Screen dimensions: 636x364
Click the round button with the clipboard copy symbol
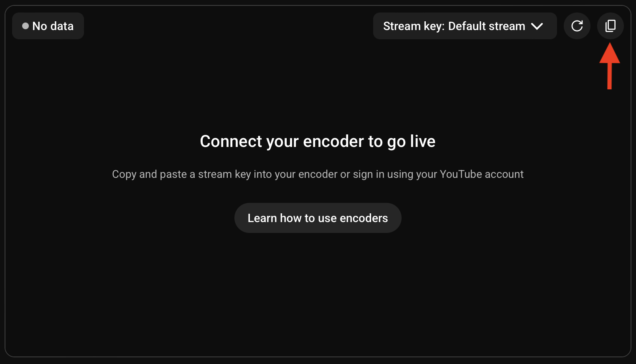tap(610, 26)
